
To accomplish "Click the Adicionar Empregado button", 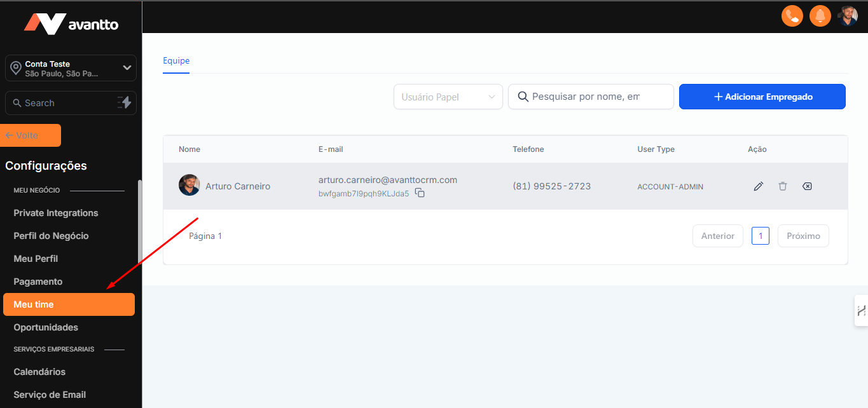I will coord(762,97).
